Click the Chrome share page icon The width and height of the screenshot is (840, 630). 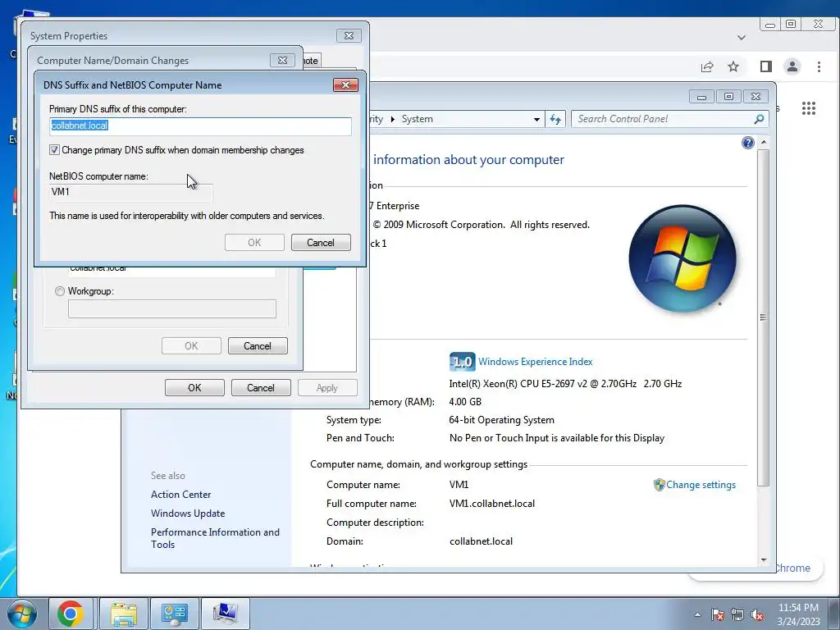[x=706, y=66]
